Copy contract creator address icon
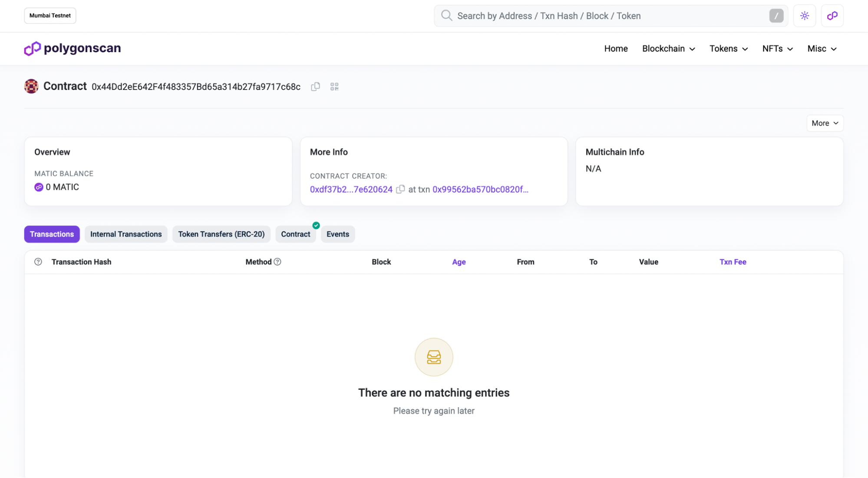The height and width of the screenshot is (478, 868). [400, 189]
